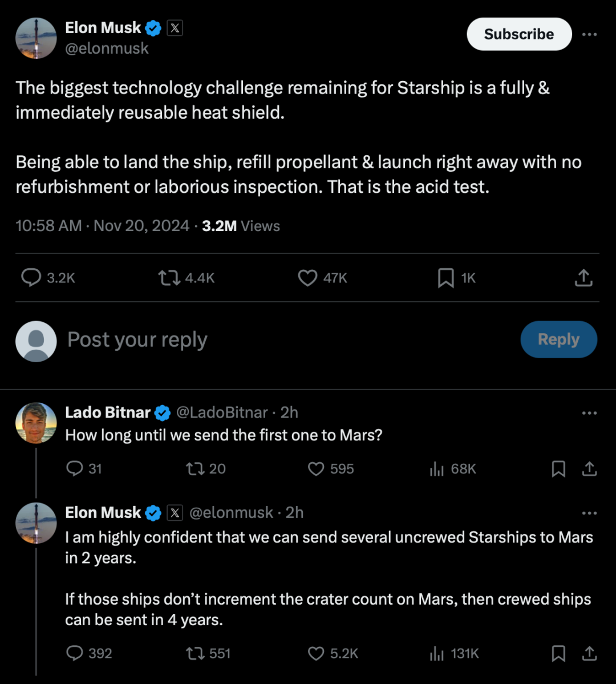This screenshot has width=616, height=684.
Task: Reply to Elon's Mars comment with 392 replies
Action: [x=75, y=653]
